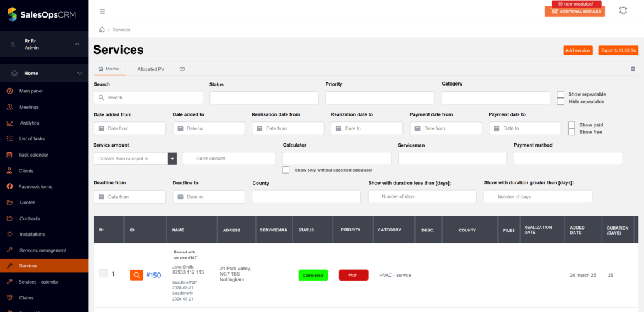644x312 pixels.
Task: Click the add tab icon beside Allocated PV
Action: [x=182, y=69]
